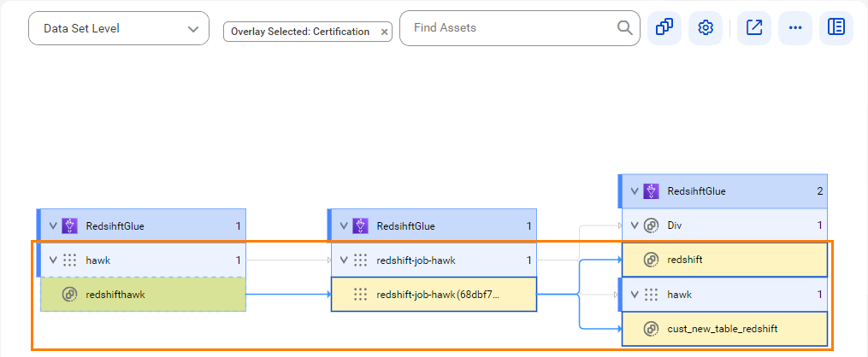
Task: Collapse the right RedsihftGlue header
Action: [x=635, y=191]
